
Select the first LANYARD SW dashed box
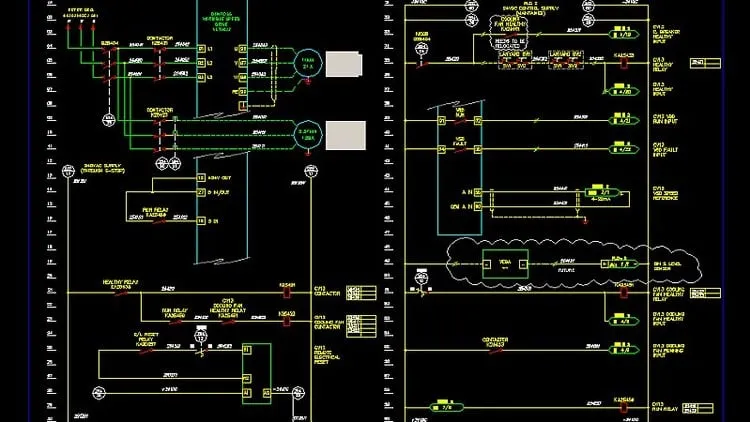tap(514, 61)
